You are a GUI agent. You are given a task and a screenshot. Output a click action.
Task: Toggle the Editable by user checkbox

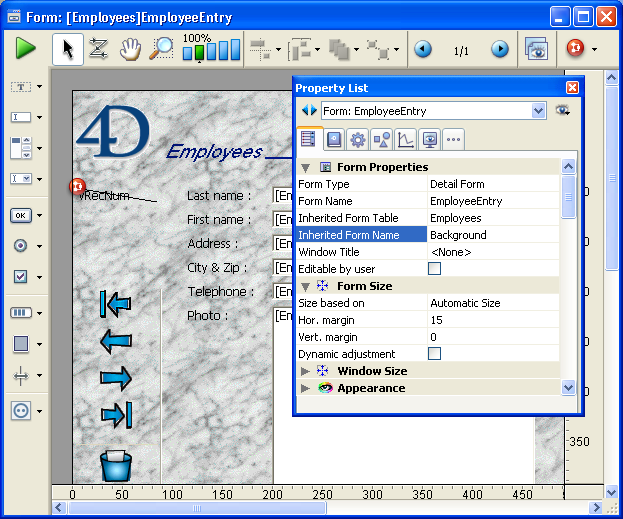click(x=435, y=269)
